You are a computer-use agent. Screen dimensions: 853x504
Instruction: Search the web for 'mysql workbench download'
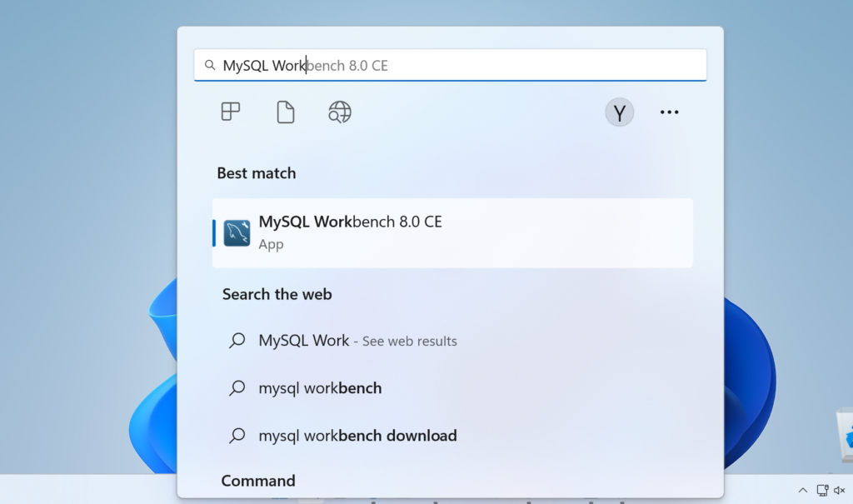pos(358,435)
